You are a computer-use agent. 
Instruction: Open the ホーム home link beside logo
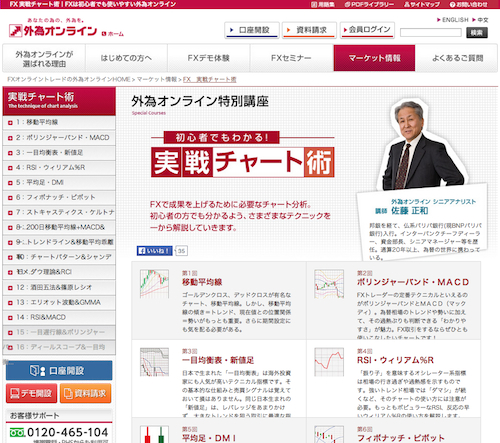pyautogui.click(x=113, y=34)
